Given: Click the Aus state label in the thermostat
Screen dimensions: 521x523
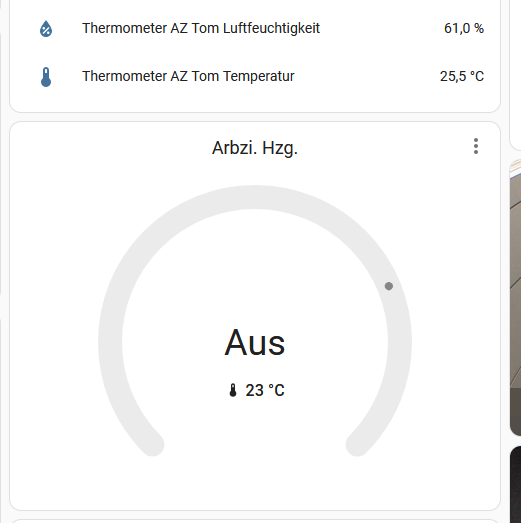Looking at the screenshot, I should click(x=255, y=343).
